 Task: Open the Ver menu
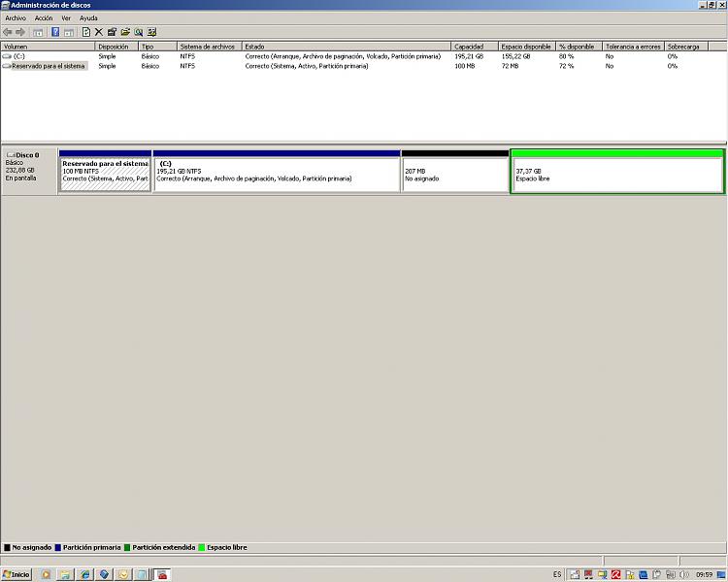(66, 18)
